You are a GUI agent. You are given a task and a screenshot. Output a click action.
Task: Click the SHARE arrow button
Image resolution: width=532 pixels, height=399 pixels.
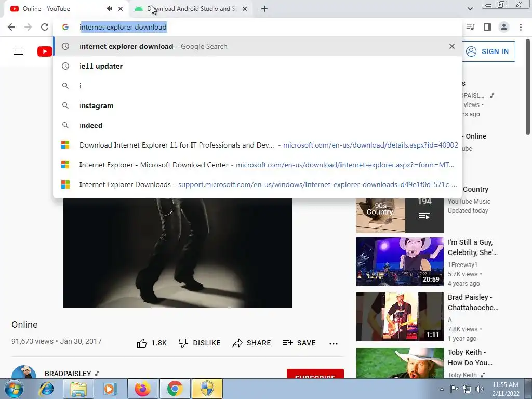[x=251, y=343]
